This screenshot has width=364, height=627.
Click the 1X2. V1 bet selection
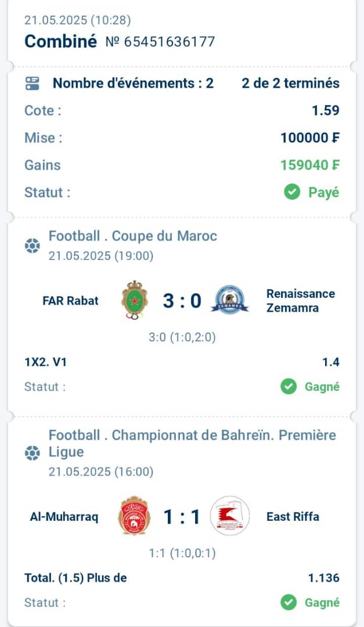point(46,362)
